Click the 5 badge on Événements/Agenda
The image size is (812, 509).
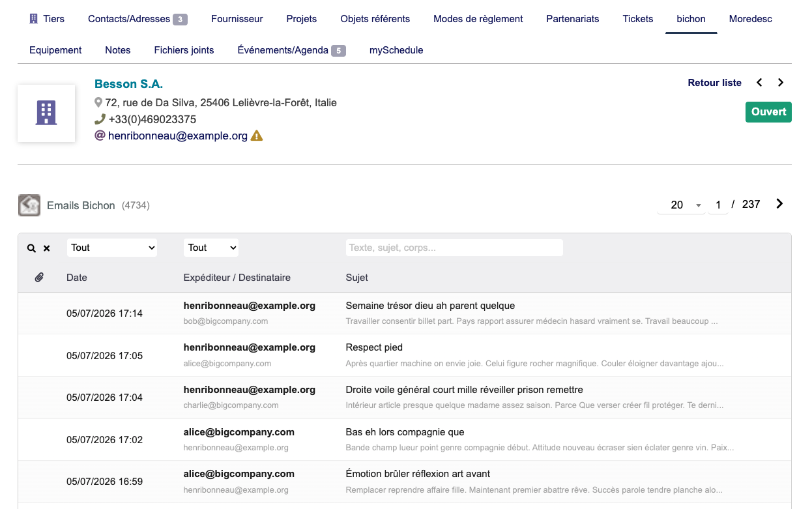338,51
